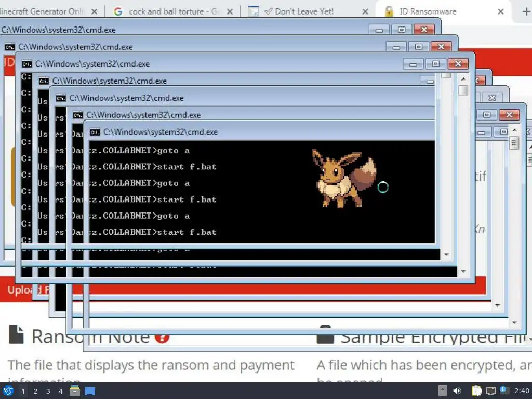Switch to workspace 4 in the taskbar
The width and height of the screenshot is (532, 399).
[x=61, y=391]
